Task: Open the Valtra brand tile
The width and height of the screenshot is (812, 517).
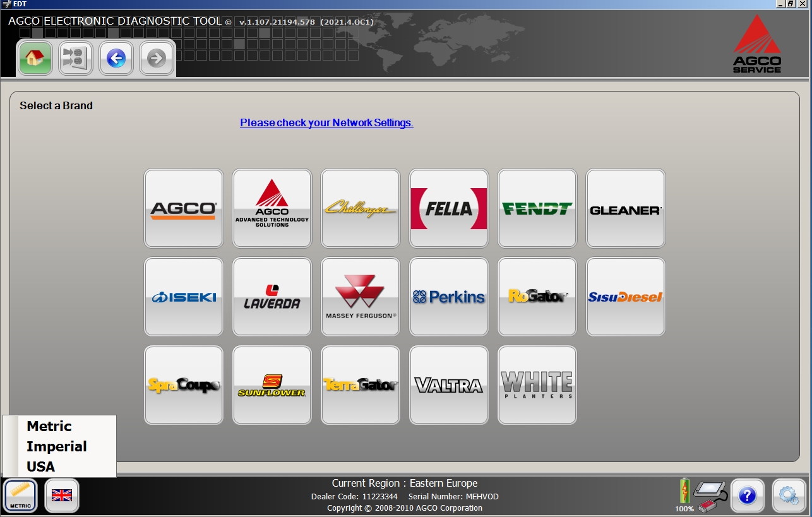Action: (449, 385)
